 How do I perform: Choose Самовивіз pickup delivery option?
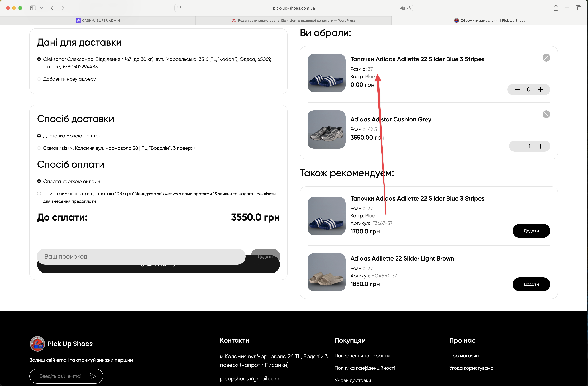[x=39, y=148]
